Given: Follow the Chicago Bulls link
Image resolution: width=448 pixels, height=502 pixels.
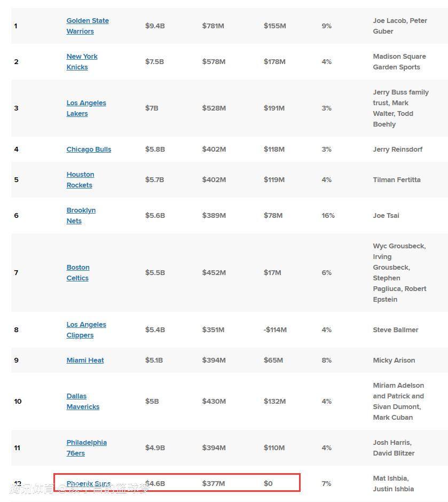Looking at the screenshot, I should pyautogui.click(x=89, y=150).
